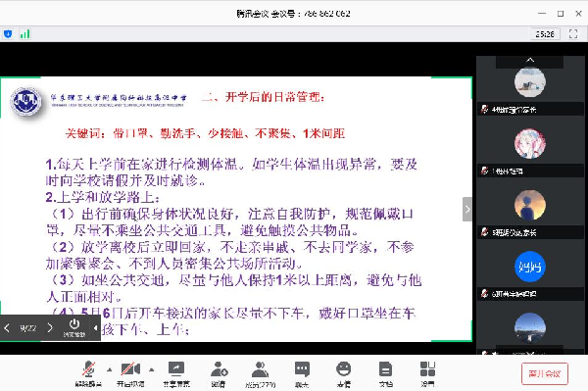588x391 pixels.
Task: Open the emoji reactions picker
Action: tap(344, 373)
